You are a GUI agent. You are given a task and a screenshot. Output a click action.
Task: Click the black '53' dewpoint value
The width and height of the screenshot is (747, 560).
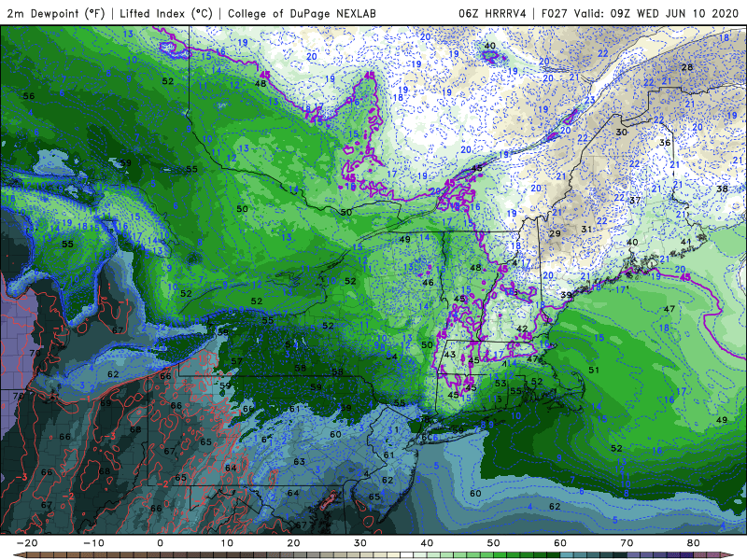tap(500, 384)
